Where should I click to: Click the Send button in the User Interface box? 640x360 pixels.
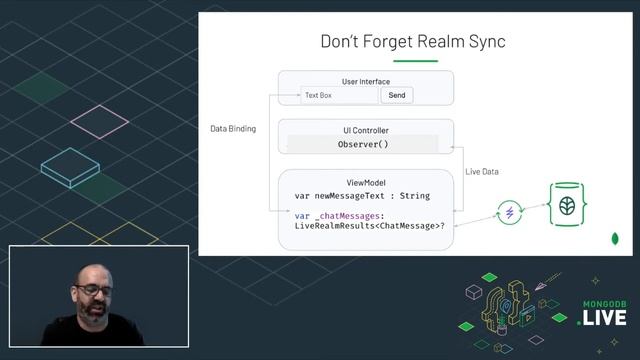(397, 96)
